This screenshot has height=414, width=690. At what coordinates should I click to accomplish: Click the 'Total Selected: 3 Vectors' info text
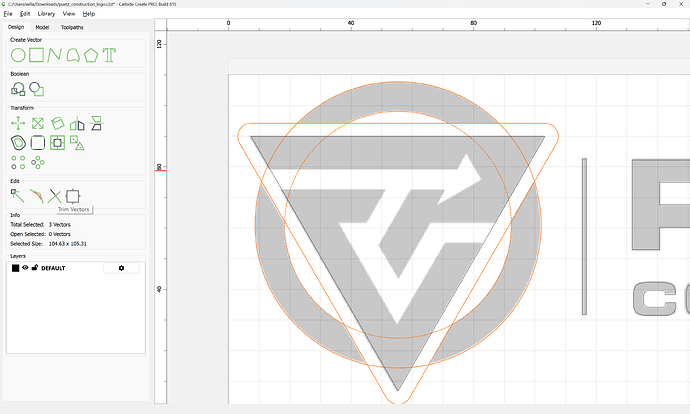(x=40, y=224)
